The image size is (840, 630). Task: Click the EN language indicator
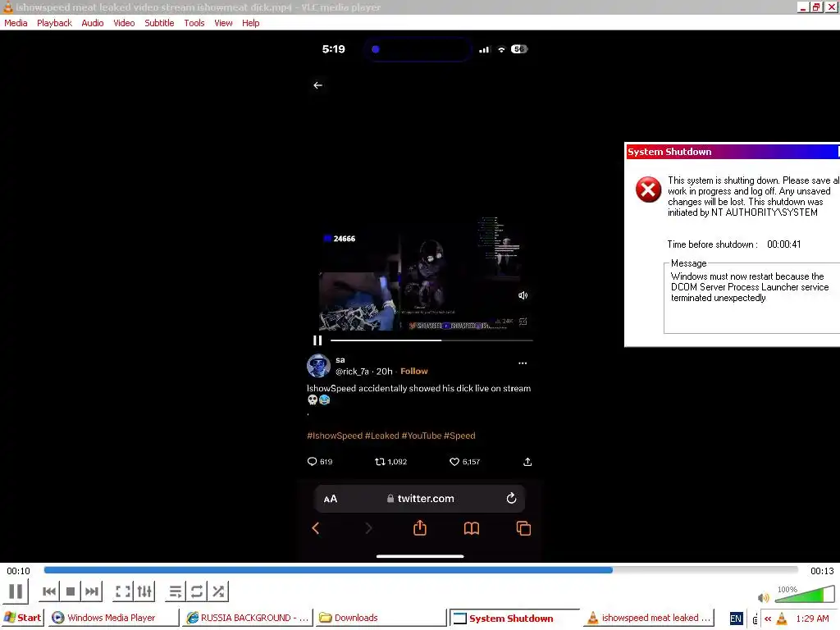[736, 619]
